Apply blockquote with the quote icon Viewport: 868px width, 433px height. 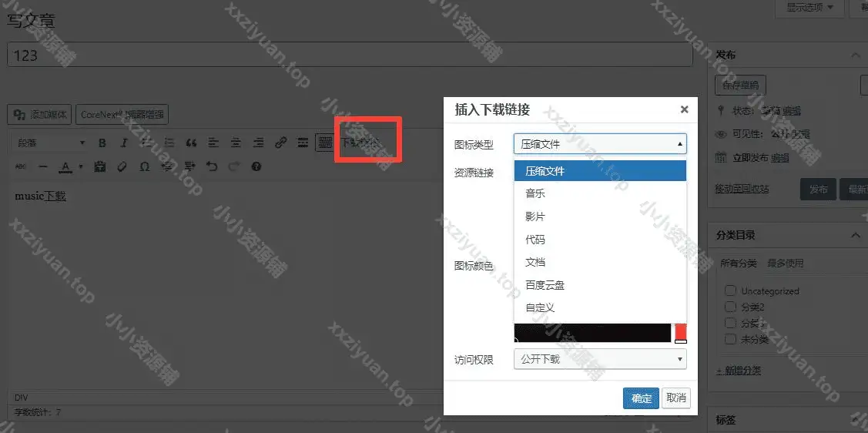191,143
